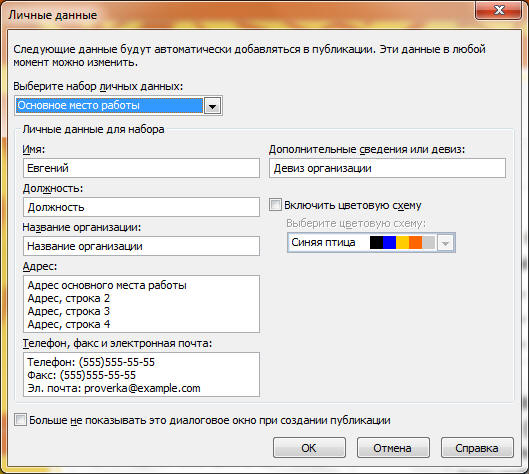Open help with the Справка button

tap(477, 448)
